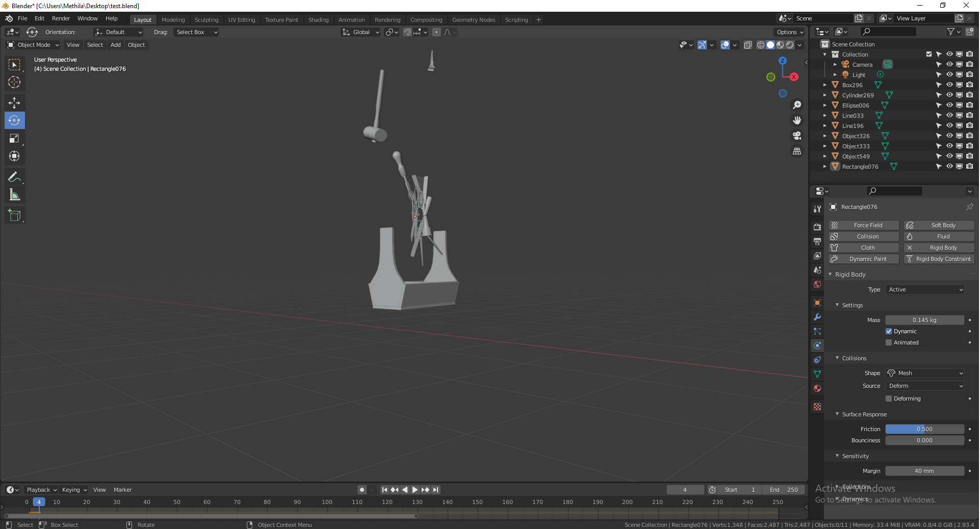Viewport: 980px width, 529px height.
Task: Activate the Move tool
Action: pyautogui.click(x=14, y=102)
